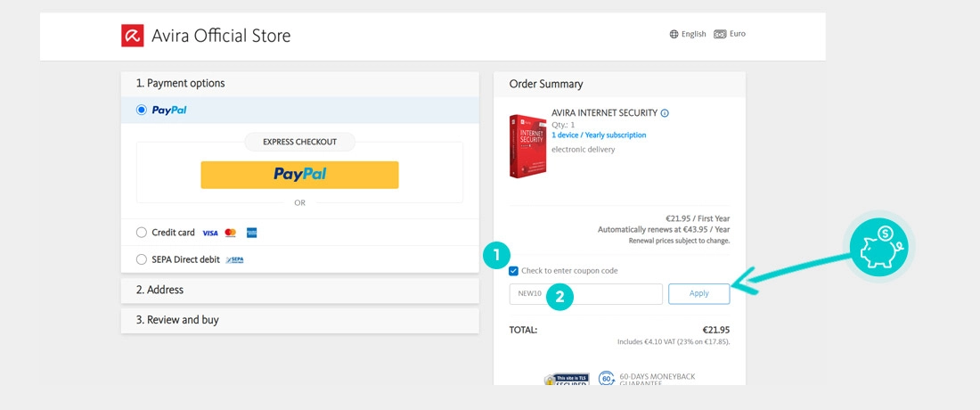Click the Euro currency icon
Image resolution: width=980 pixels, height=410 pixels.
click(720, 35)
